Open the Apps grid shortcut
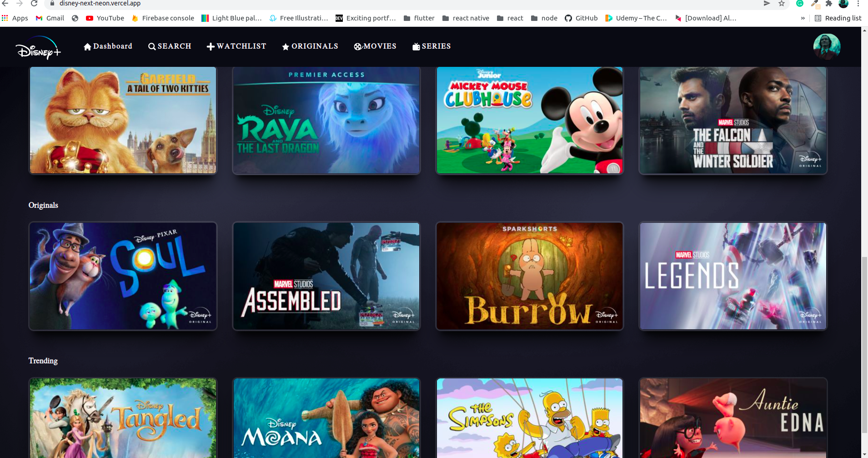 coord(15,18)
